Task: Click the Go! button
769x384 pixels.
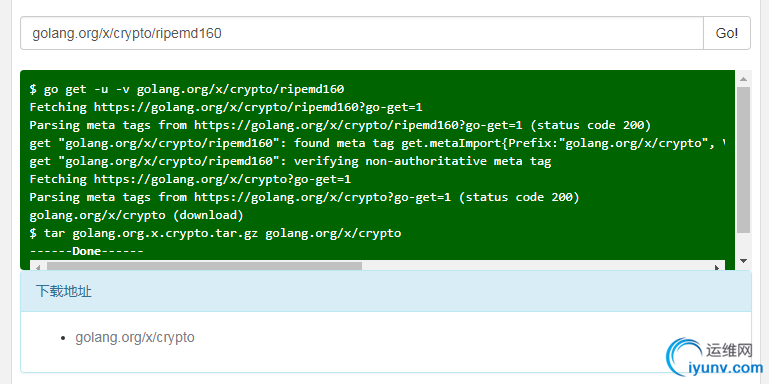Action: (x=727, y=33)
